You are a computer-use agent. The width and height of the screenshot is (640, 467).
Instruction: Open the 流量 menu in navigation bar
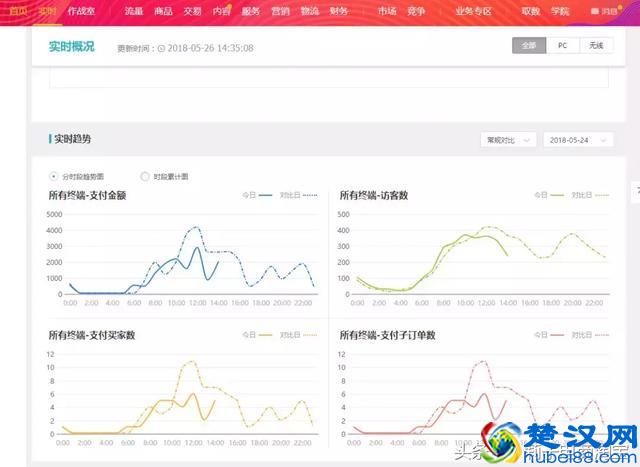tap(133, 11)
